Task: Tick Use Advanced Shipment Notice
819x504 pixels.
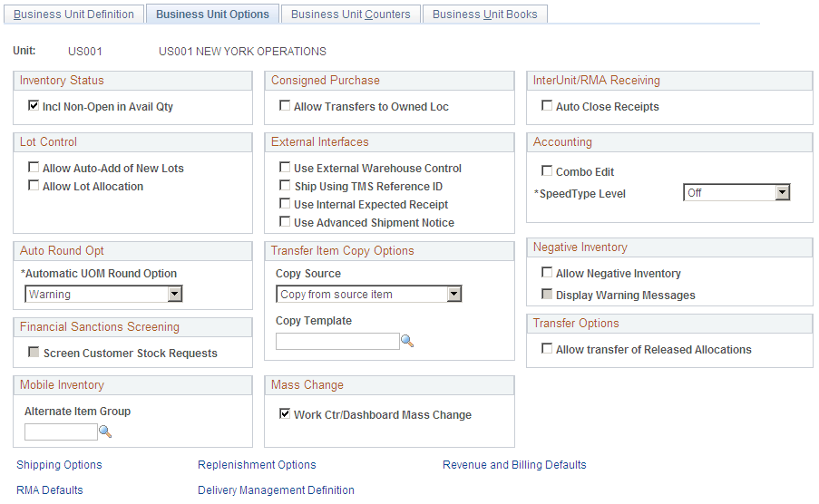Action: click(x=285, y=221)
